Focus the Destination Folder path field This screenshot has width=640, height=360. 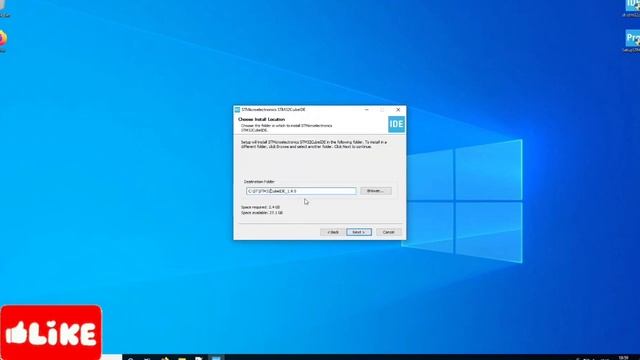(301, 191)
